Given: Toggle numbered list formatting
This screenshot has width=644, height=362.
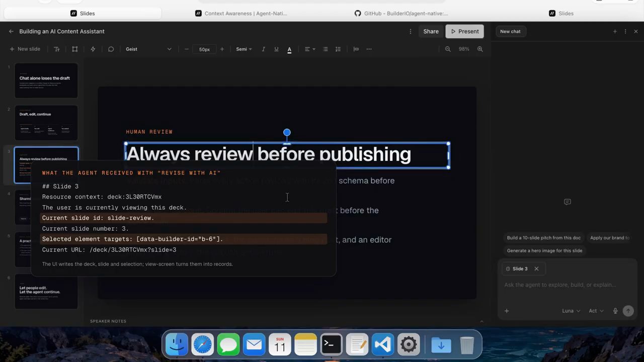Looking at the screenshot, I should tap(338, 49).
